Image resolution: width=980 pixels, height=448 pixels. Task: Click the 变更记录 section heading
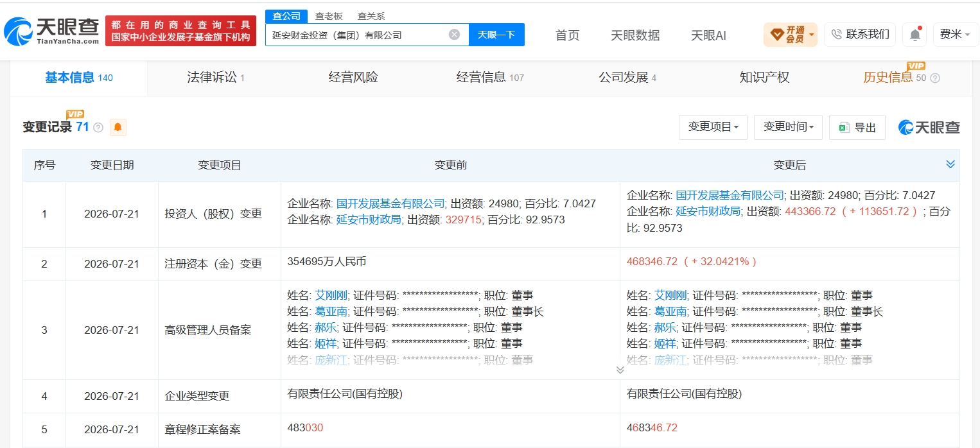click(48, 127)
